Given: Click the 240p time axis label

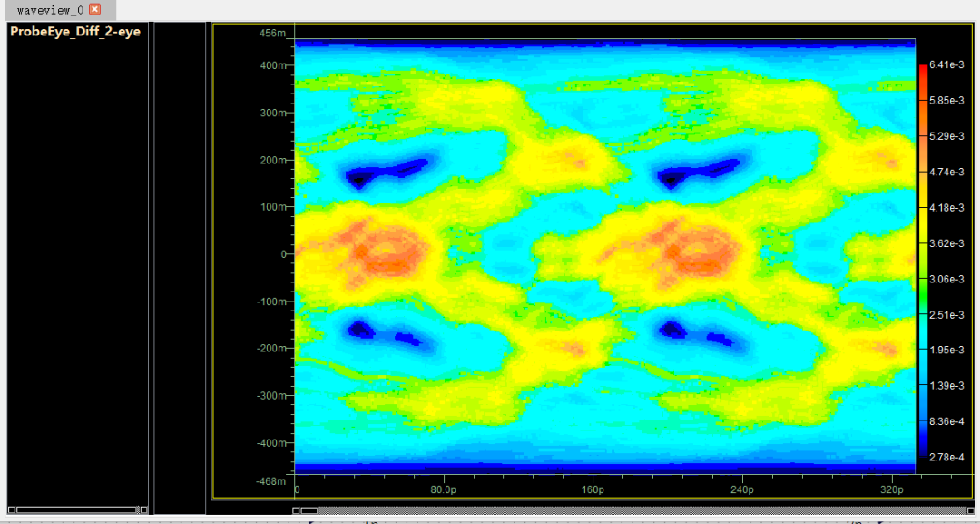Looking at the screenshot, I should coord(742,489).
